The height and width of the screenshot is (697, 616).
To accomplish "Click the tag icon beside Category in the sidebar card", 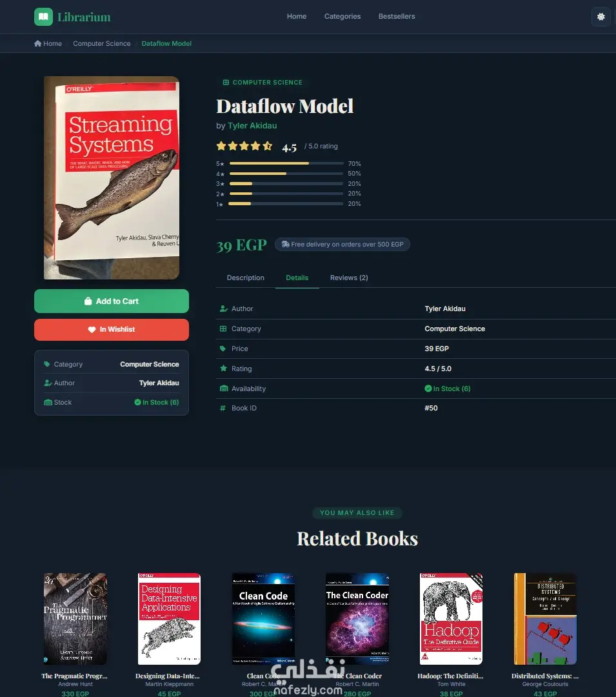I will click(x=46, y=364).
